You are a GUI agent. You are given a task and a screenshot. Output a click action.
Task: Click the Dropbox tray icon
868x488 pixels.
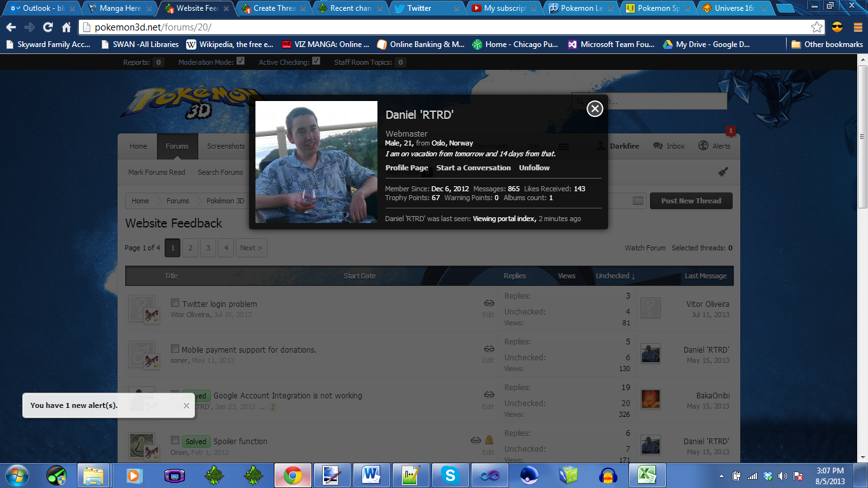[768, 475]
